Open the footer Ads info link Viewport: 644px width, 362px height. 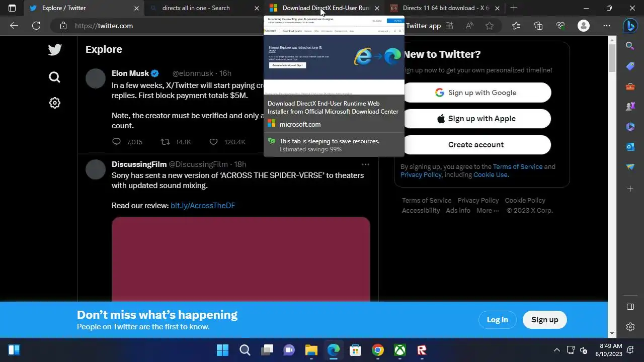pyautogui.click(x=458, y=210)
